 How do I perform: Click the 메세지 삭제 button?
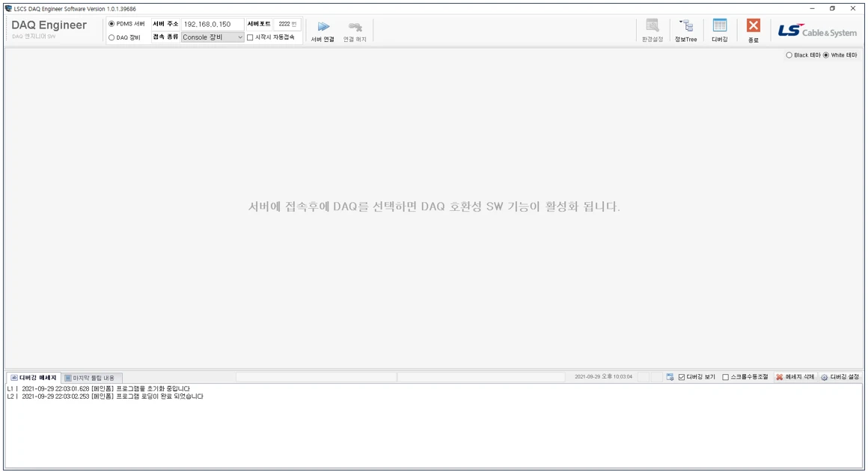coord(795,377)
